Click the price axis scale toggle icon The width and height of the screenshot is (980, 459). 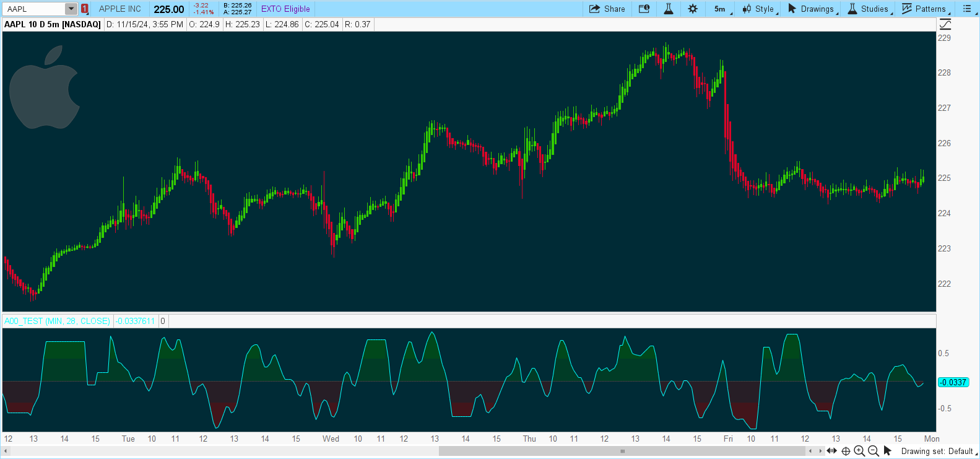click(945, 24)
